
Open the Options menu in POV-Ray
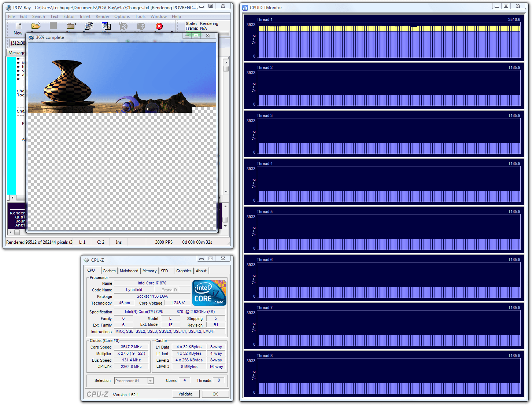(122, 16)
